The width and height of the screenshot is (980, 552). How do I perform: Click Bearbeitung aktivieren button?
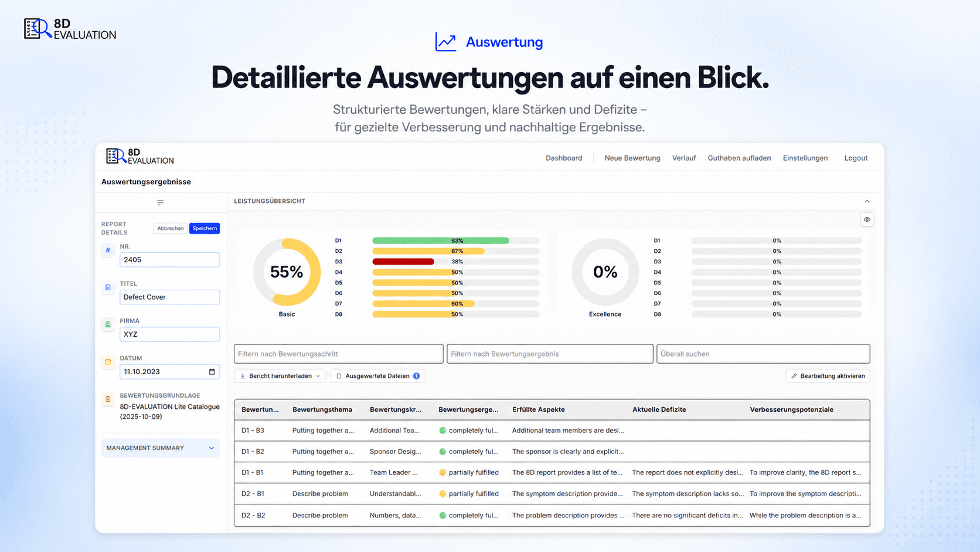tap(828, 376)
